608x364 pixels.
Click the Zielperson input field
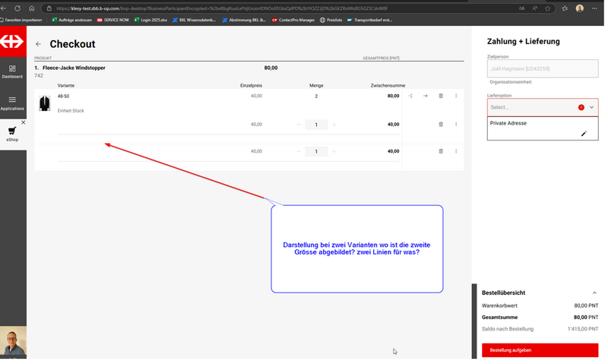coord(542,68)
